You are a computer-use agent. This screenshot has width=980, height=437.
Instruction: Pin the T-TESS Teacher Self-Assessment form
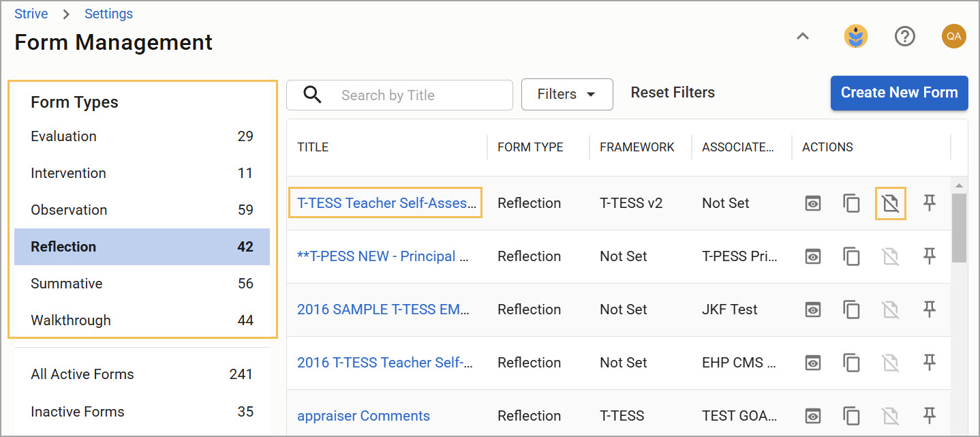coord(929,203)
